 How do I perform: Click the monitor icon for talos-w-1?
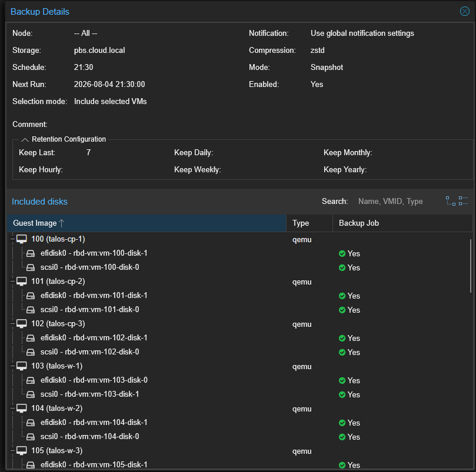click(22, 366)
